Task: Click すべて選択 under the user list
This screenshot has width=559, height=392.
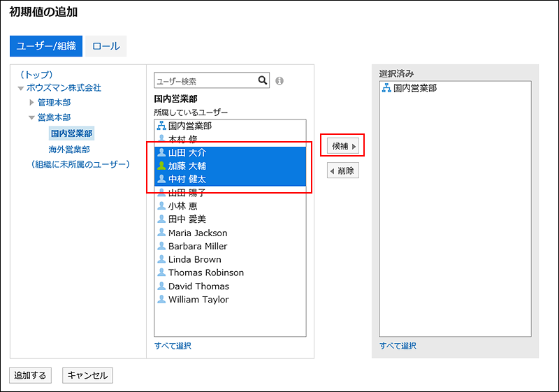Action: pyautogui.click(x=173, y=346)
